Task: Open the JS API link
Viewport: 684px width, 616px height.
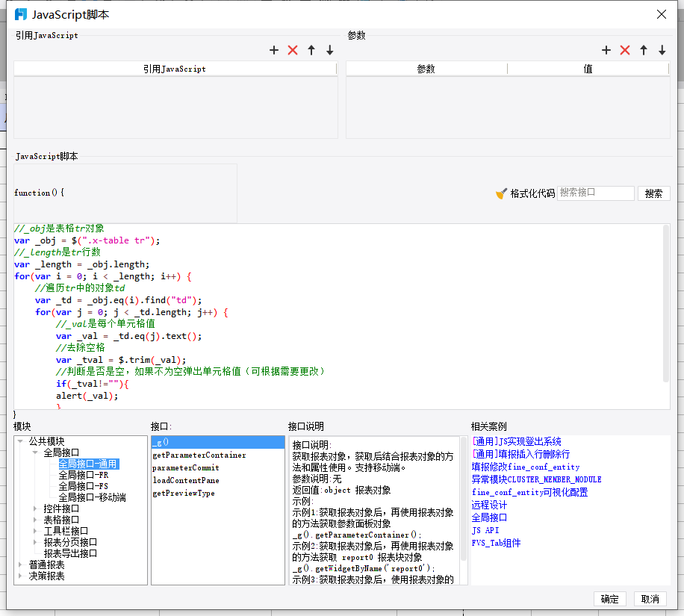Action: point(485,530)
